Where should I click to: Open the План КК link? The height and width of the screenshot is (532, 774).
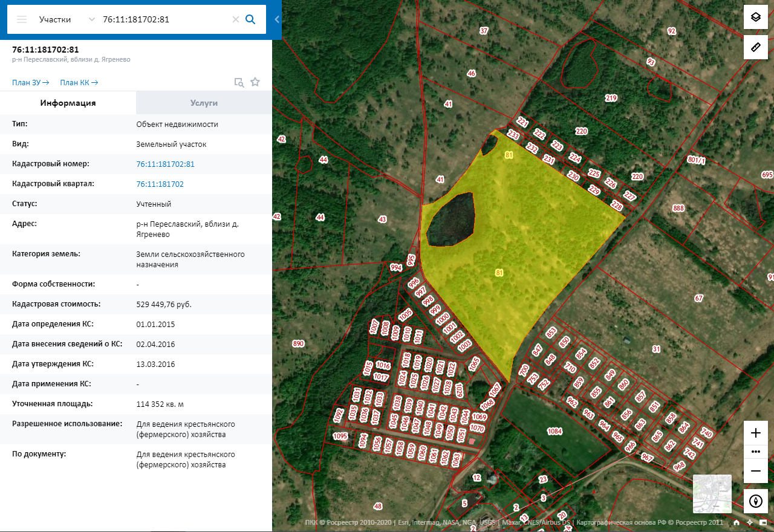click(79, 82)
